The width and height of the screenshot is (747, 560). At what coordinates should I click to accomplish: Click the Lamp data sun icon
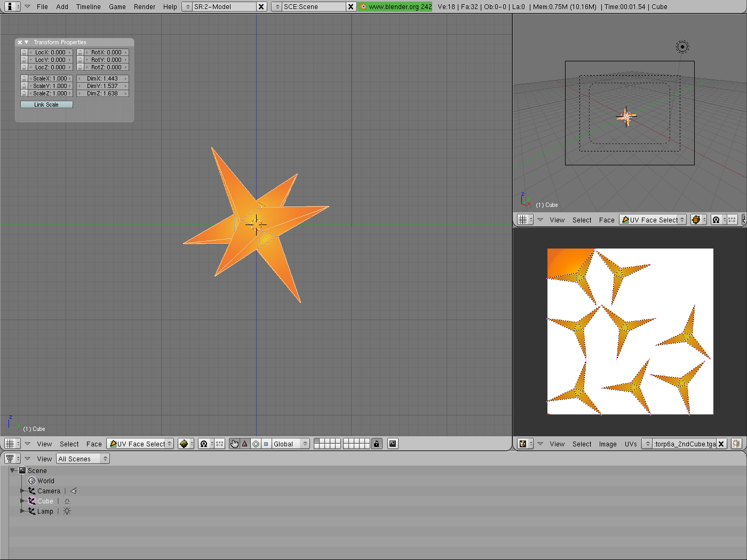(x=67, y=511)
